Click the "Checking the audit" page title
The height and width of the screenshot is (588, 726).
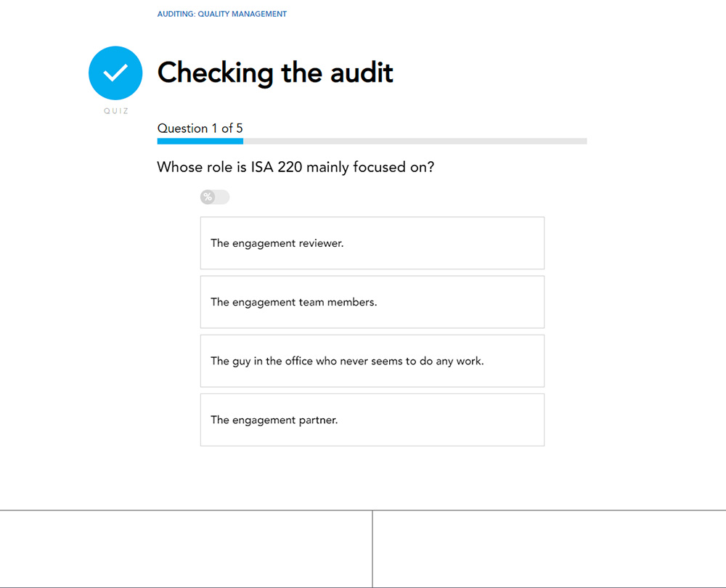[x=275, y=73]
